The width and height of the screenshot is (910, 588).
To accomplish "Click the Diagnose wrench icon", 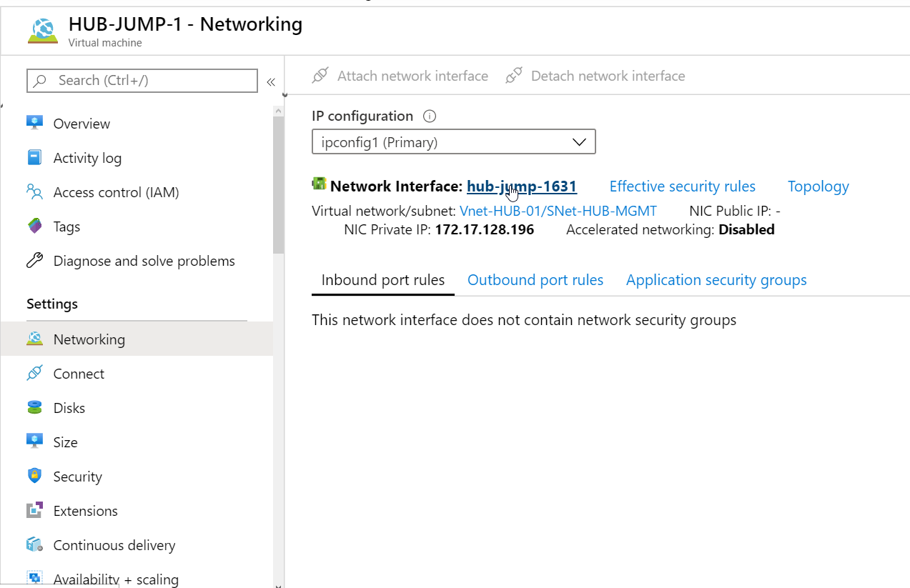I will 35,261.
